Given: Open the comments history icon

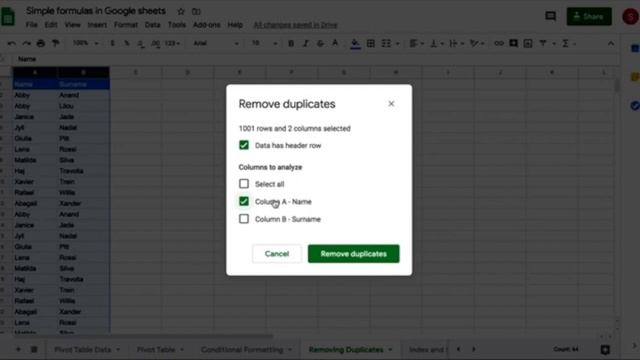Looking at the screenshot, I should coord(551,16).
